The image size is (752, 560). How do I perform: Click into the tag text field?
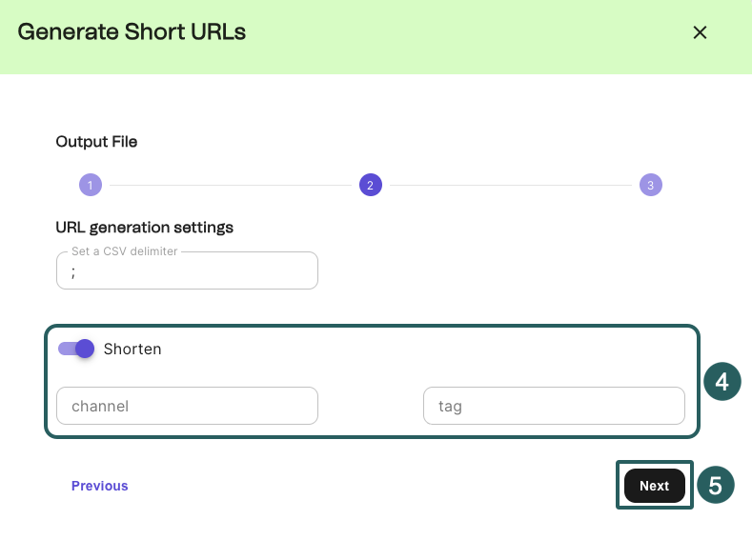(554, 406)
